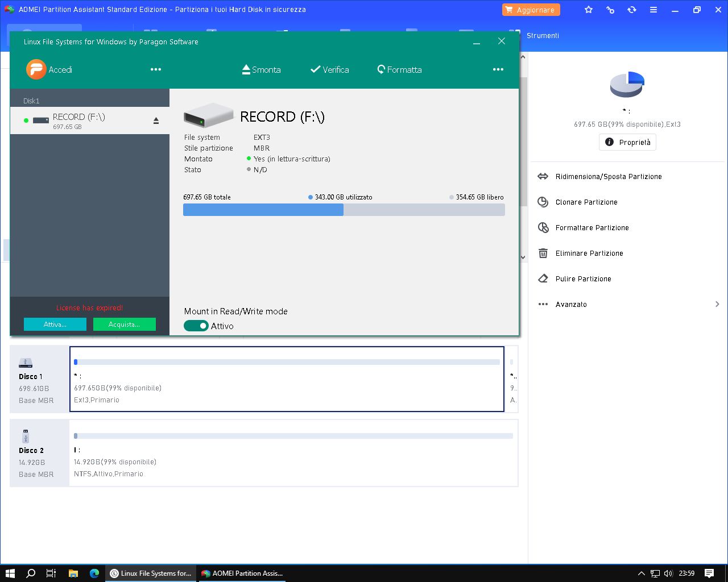Click the large RECORD drive icon
728x582 pixels.
click(x=208, y=115)
